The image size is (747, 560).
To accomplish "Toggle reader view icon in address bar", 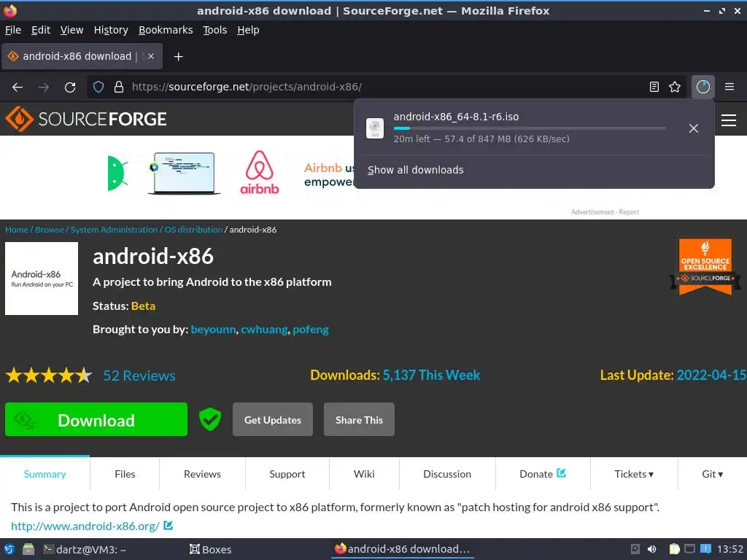I will tap(654, 87).
